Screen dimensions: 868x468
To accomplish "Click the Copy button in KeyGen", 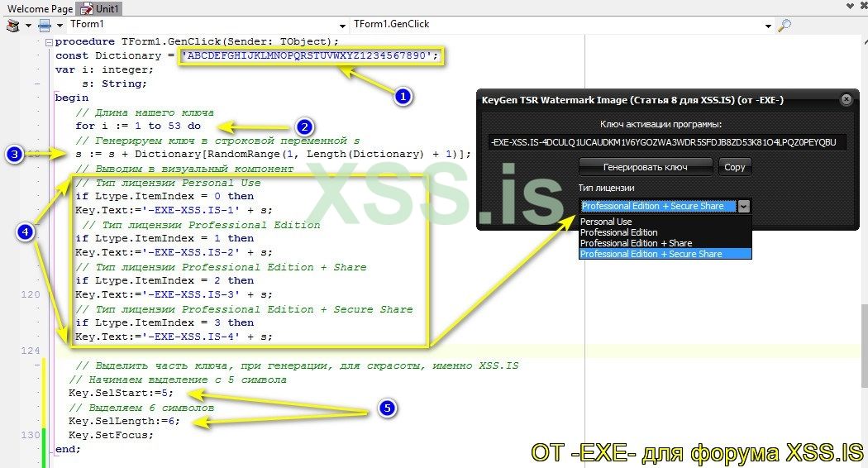I will (735, 167).
